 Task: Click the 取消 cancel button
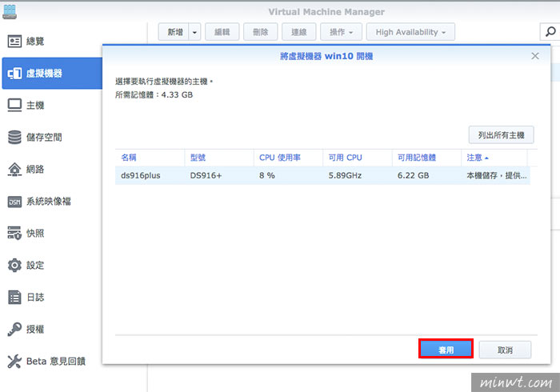[x=505, y=350]
